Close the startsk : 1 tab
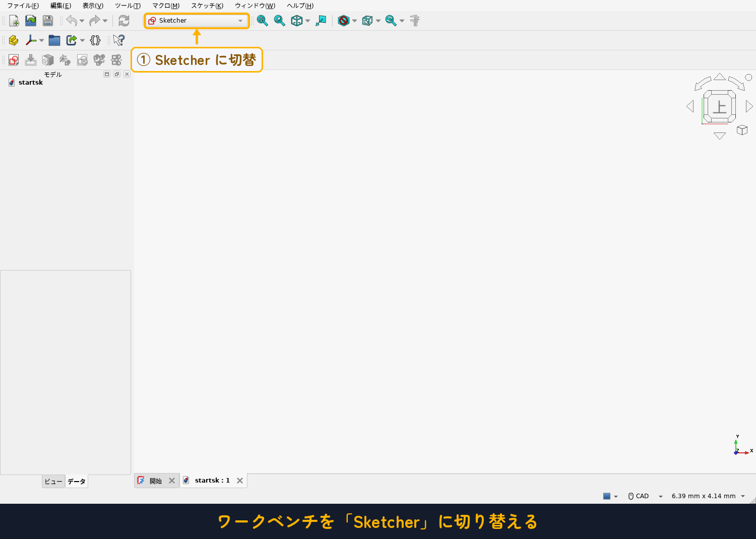Viewport: 756px width, 539px height. click(x=240, y=481)
